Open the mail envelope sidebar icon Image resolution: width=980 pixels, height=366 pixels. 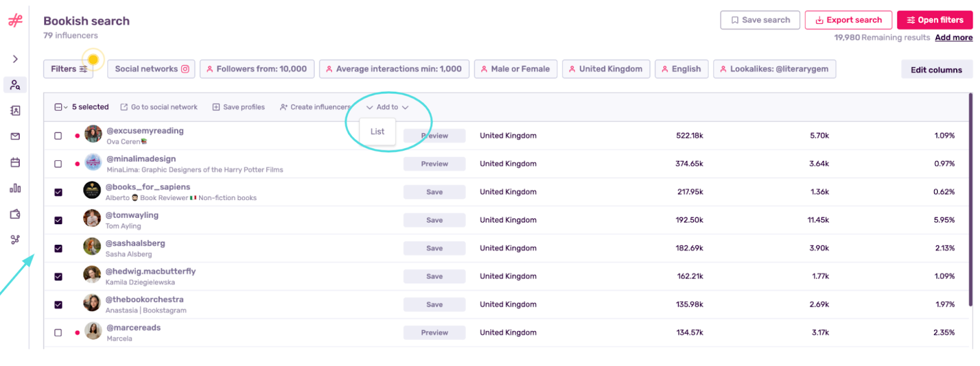coord(15,136)
